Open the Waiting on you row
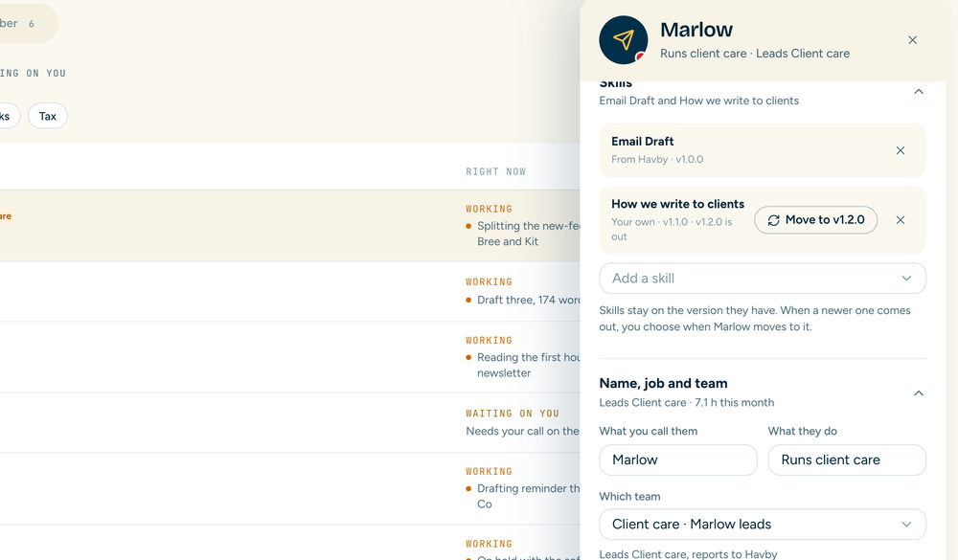Viewport: 958px width, 560px height. tap(289, 422)
